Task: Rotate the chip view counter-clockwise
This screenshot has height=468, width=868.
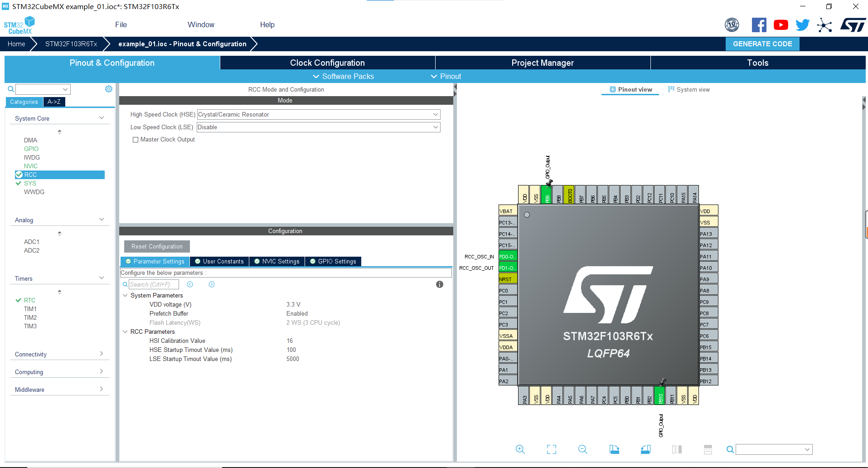Action: tap(645, 449)
